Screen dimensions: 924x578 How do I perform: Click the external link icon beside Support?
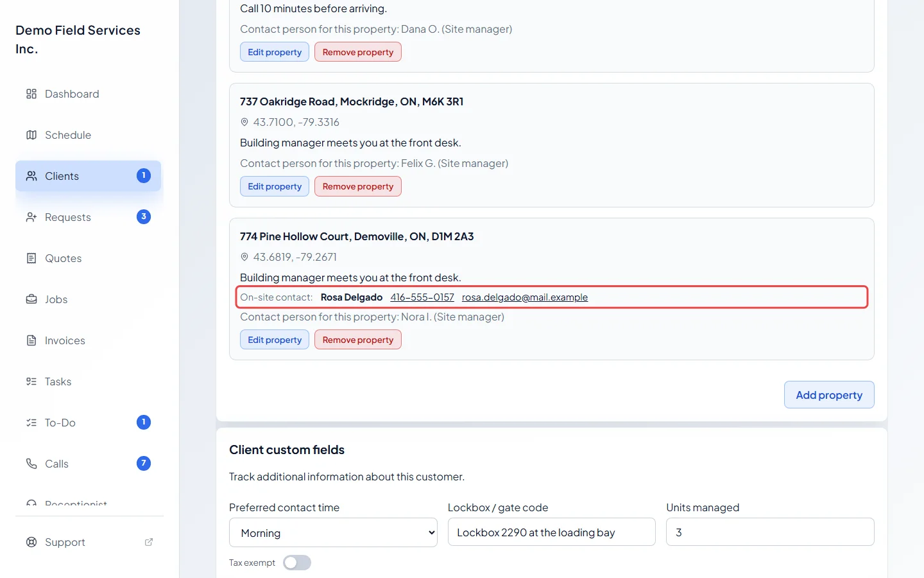149,542
